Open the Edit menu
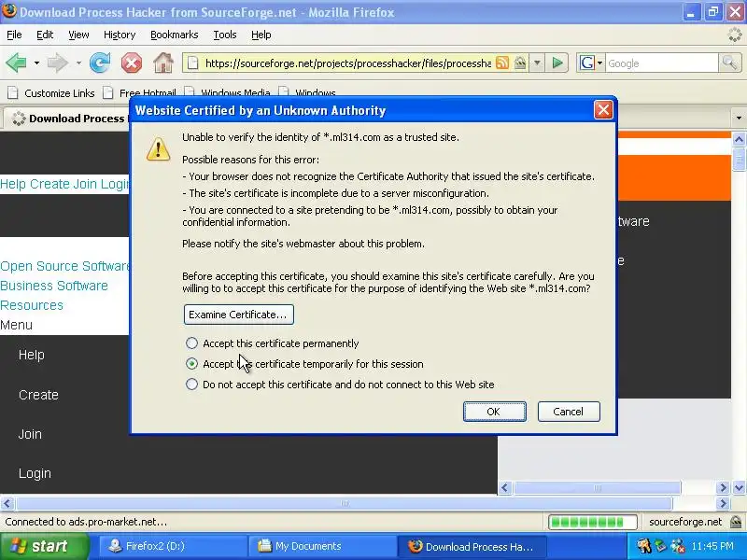Image resolution: width=747 pixels, height=560 pixels. (x=45, y=35)
